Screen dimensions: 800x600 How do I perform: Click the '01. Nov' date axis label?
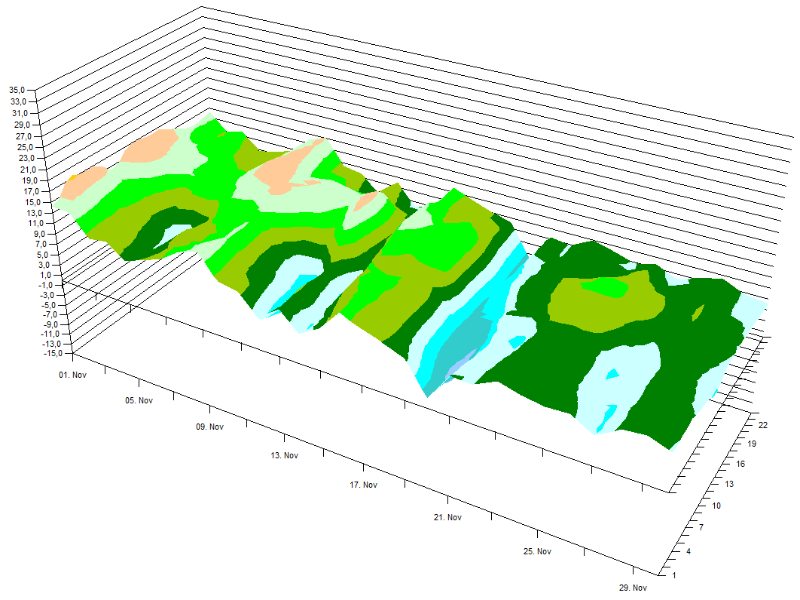[72, 375]
